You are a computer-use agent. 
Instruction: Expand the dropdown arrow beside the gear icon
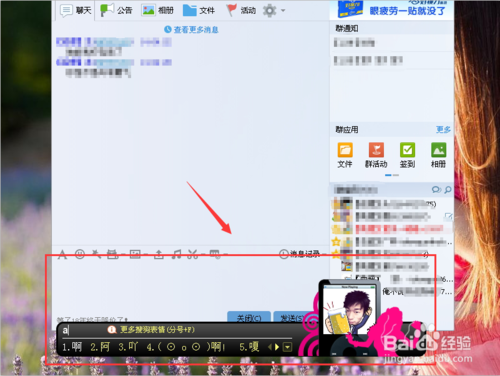[x=283, y=11]
